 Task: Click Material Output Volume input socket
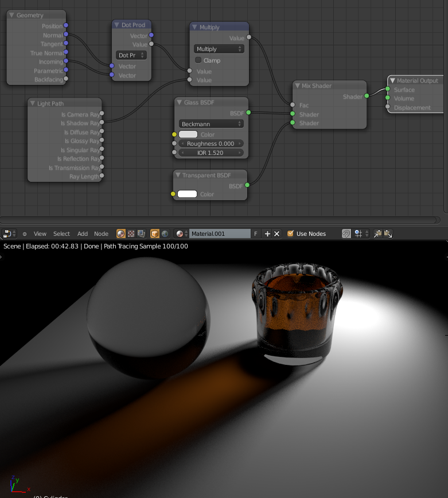click(388, 98)
